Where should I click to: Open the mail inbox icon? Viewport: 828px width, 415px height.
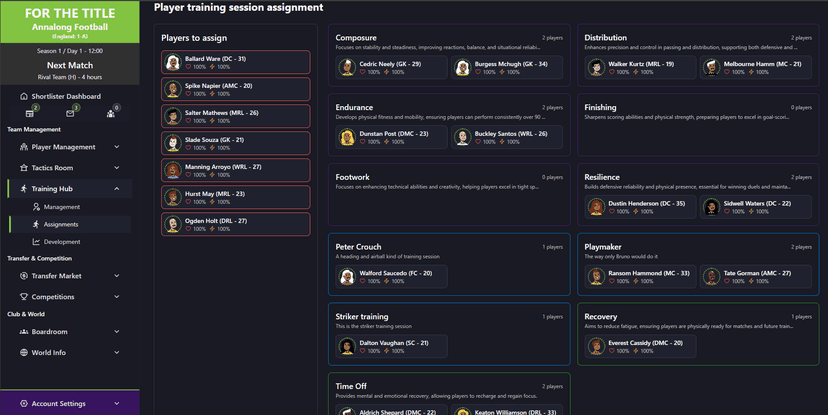click(x=70, y=113)
